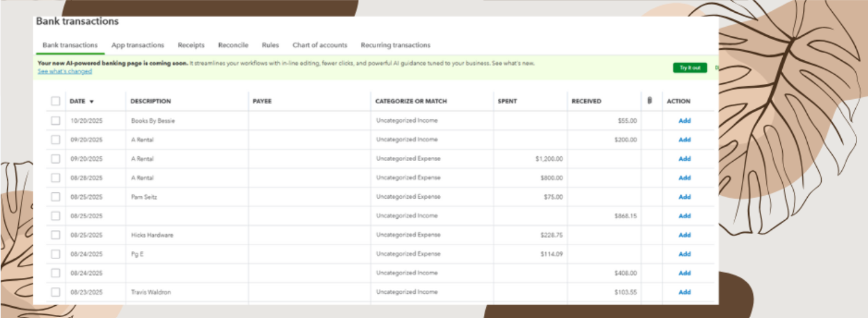868x318 pixels.
Task: Check the $408.00 income row checkbox
Action: click(x=55, y=273)
